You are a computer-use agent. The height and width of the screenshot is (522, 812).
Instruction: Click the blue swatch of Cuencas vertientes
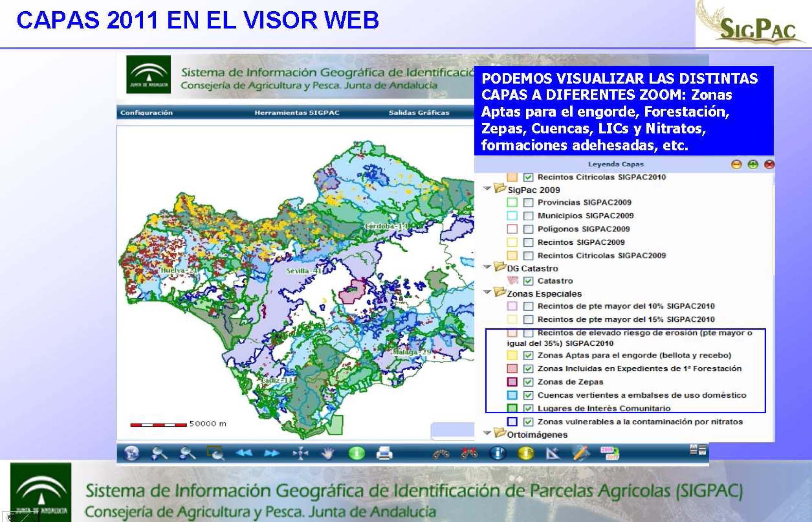pos(512,395)
